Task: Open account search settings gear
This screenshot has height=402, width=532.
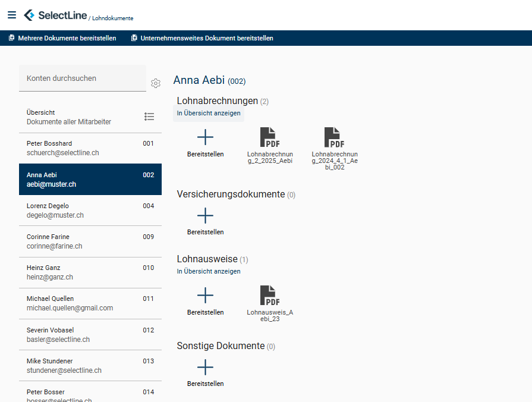Action: coord(156,83)
